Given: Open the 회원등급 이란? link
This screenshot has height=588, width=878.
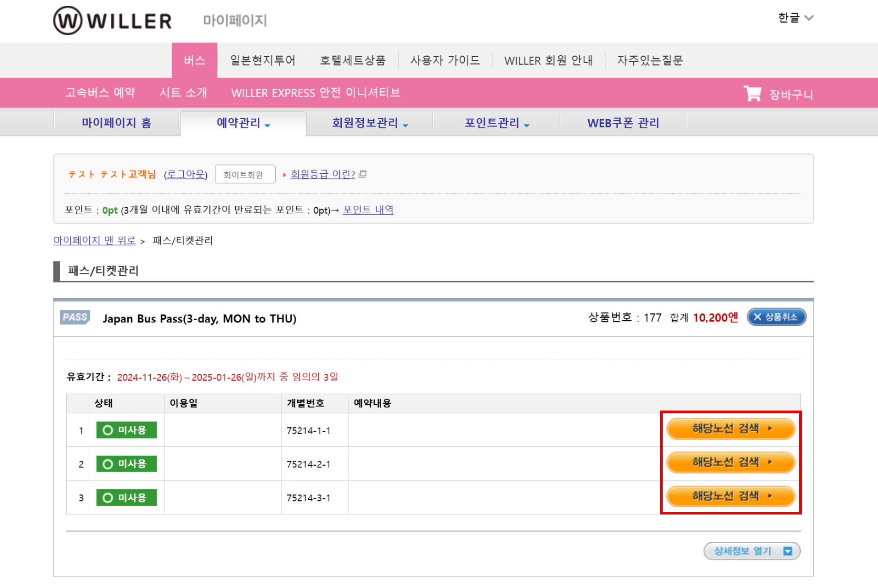Looking at the screenshot, I should coord(323,174).
